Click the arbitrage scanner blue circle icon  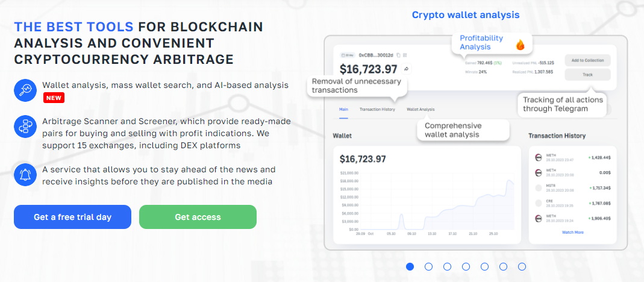[x=25, y=127]
